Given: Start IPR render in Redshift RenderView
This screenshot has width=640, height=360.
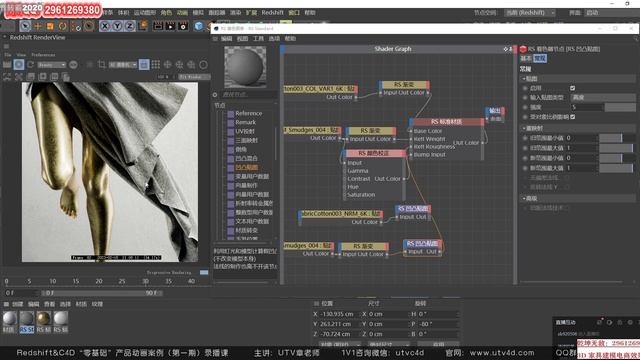Looking at the screenshot, I should pyautogui.click(x=19, y=64).
